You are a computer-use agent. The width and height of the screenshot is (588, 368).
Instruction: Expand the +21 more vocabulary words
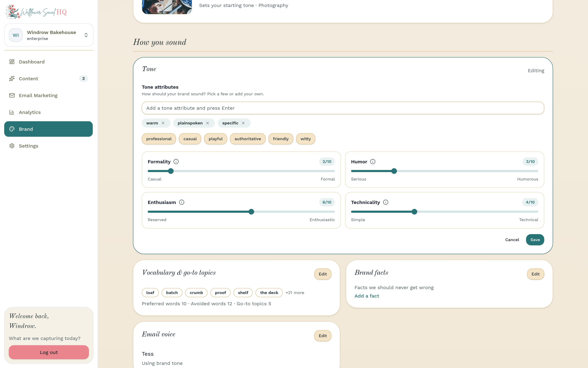[x=295, y=292]
